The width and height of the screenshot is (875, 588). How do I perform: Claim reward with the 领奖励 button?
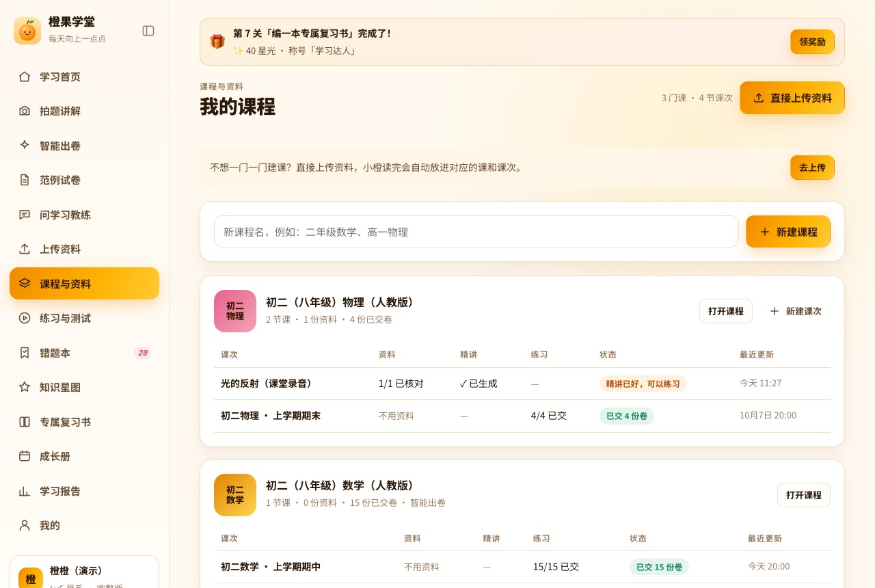pyautogui.click(x=812, y=42)
